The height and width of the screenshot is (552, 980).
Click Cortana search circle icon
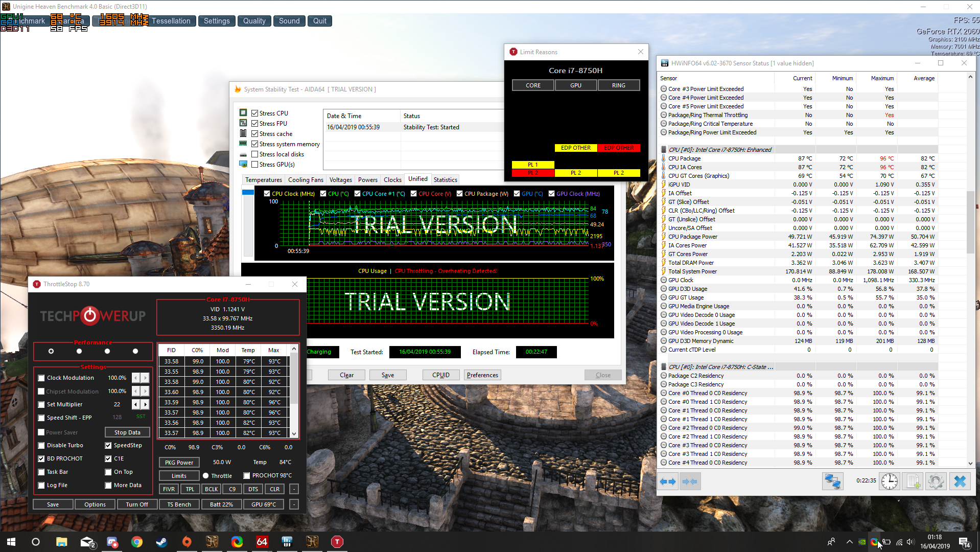[x=36, y=542]
